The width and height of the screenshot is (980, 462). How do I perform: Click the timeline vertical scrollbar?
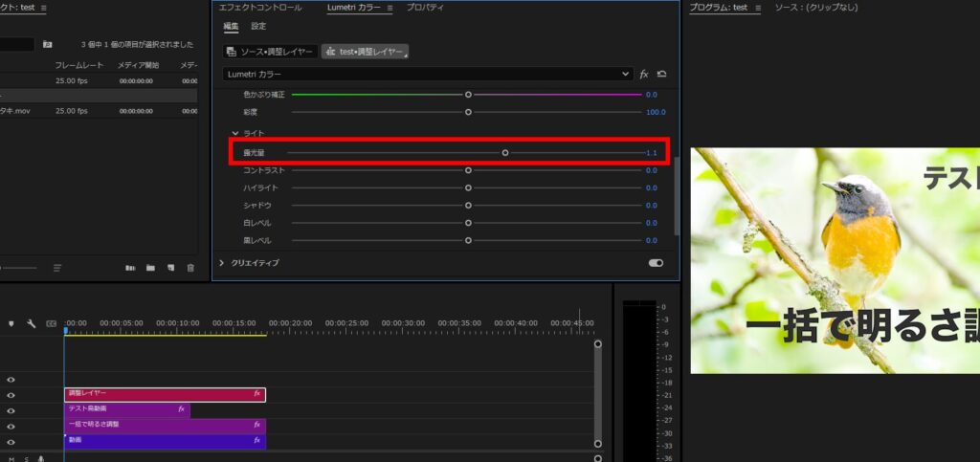coord(598,394)
